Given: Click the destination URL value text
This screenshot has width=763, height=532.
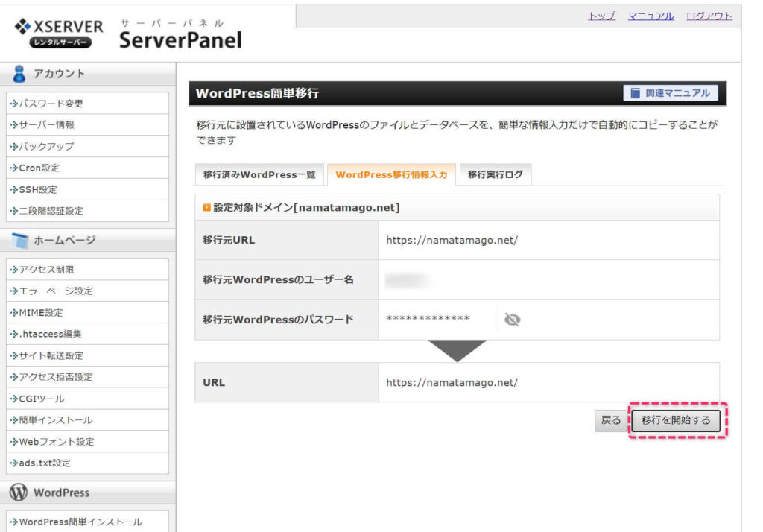Looking at the screenshot, I should point(452,382).
